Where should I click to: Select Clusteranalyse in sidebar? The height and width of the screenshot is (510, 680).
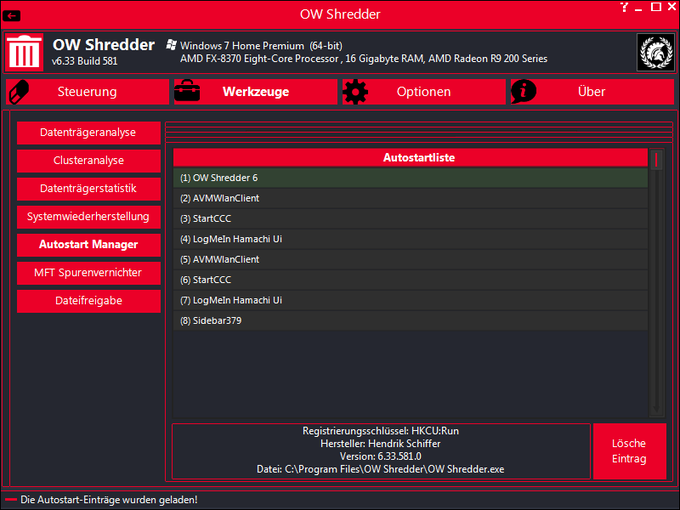click(x=88, y=160)
